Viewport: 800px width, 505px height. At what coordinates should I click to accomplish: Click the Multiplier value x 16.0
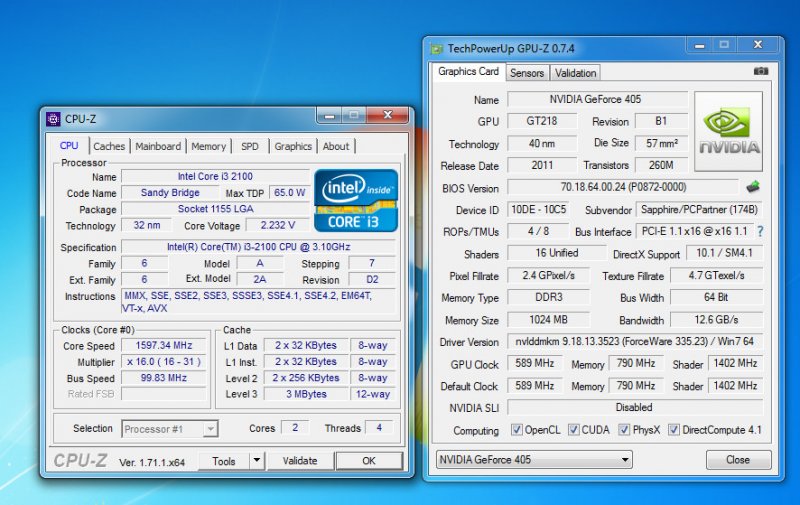tap(164, 362)
